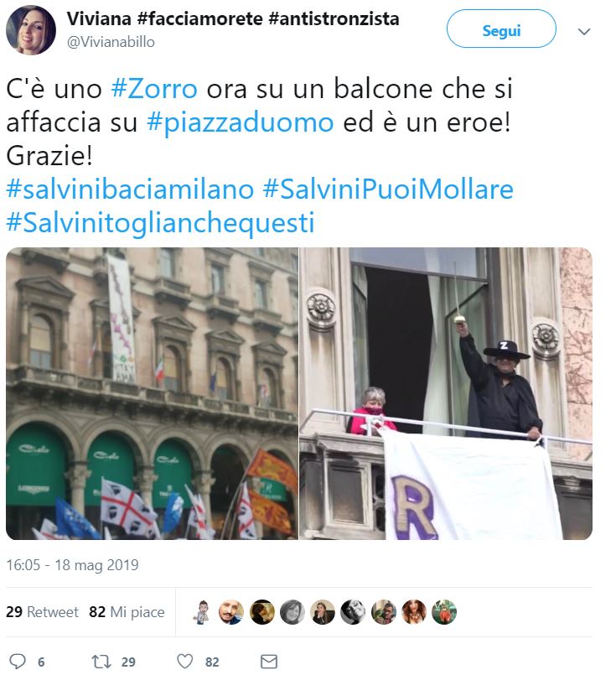Click the last liker avatar in row
This screenshot has height=675, width=616.
tap(444, 612)
